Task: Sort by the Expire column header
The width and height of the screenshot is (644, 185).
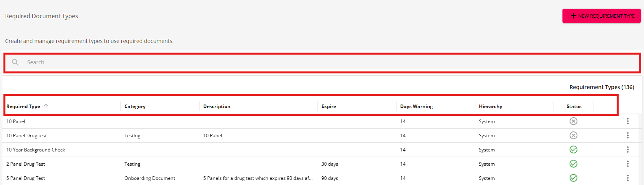Action: tap(328, 107)
